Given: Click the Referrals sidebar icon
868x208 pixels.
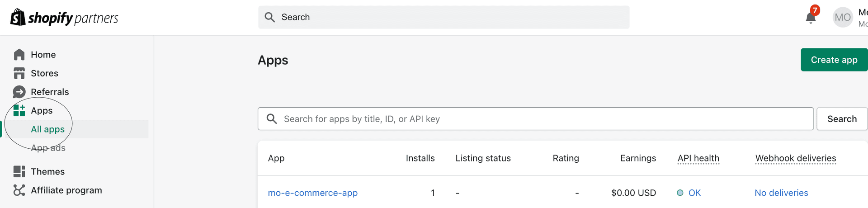Looking at the screenshot, I should click(19, 92).
